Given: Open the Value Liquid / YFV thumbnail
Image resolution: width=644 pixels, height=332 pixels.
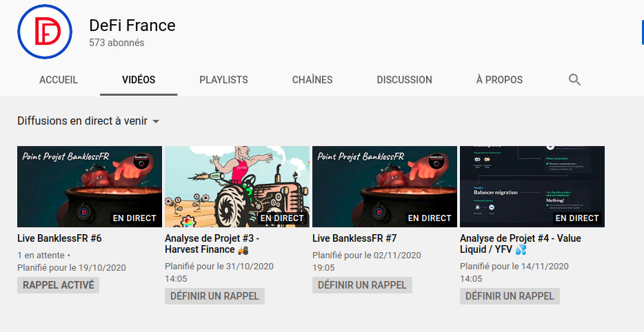Looking at the screenshot, I should pyautogui.click(x=532, y=187).
